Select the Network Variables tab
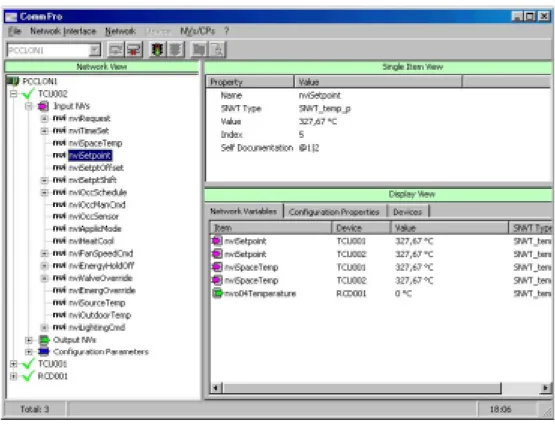 (x=244, y=211)
